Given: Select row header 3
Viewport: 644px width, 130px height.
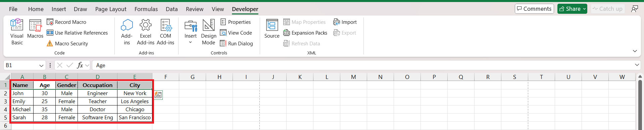Looking at the screenshot, I should click(6, 101).
